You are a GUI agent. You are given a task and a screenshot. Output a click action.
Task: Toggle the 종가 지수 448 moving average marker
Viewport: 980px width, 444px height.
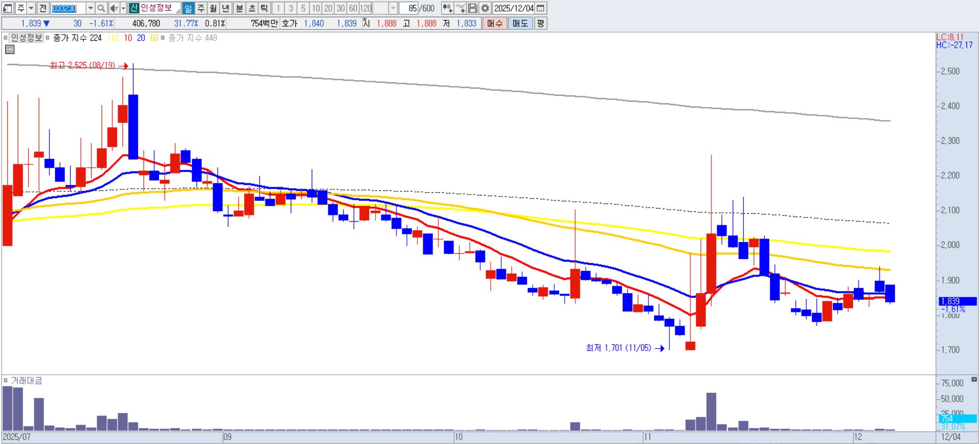click(x=163, y=38)
